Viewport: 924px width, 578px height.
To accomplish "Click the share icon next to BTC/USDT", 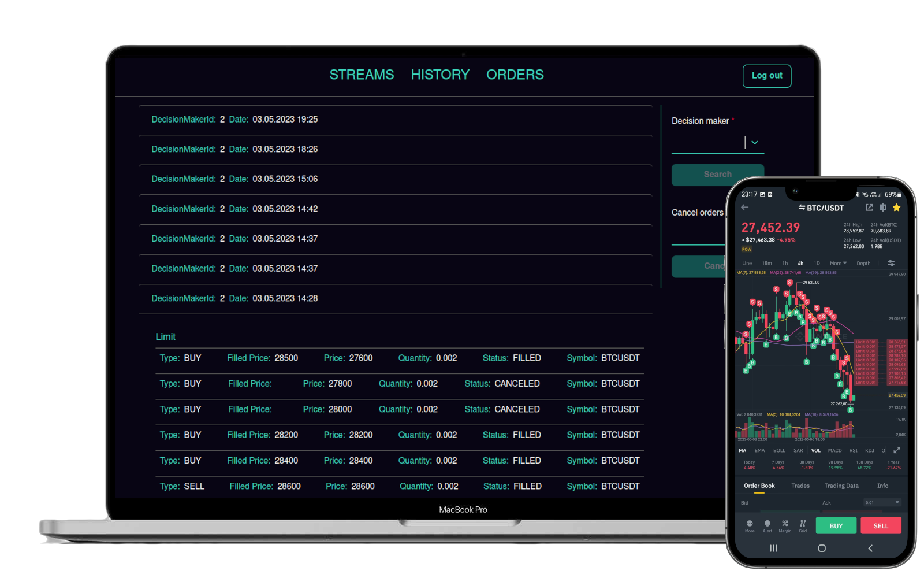I will click(869, 208).
